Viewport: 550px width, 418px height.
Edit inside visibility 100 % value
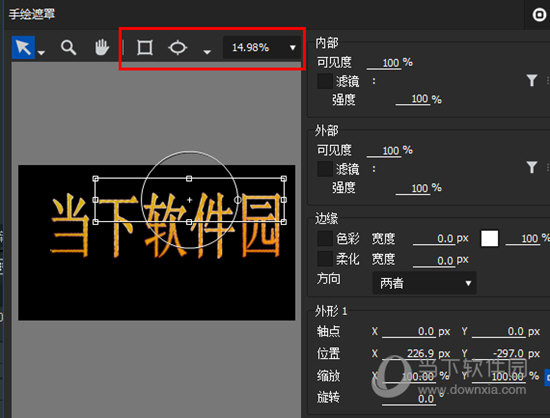pos(384,63)
